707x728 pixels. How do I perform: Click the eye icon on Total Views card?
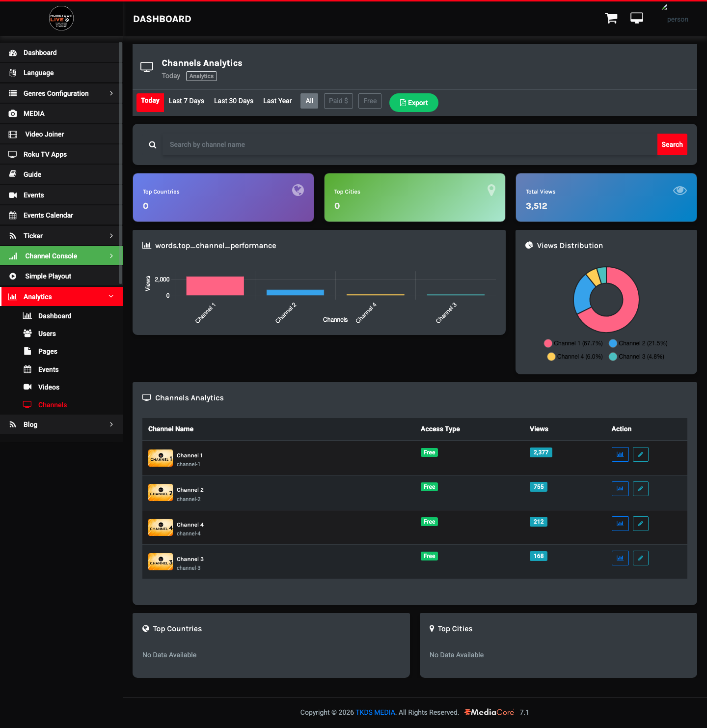(680, 191)
